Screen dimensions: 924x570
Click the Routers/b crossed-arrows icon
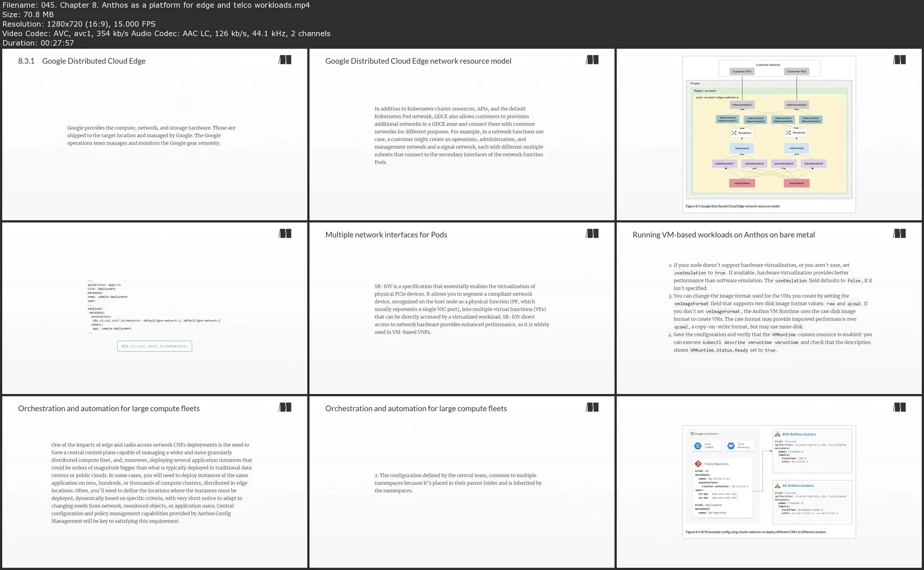[x=788, y=133]
